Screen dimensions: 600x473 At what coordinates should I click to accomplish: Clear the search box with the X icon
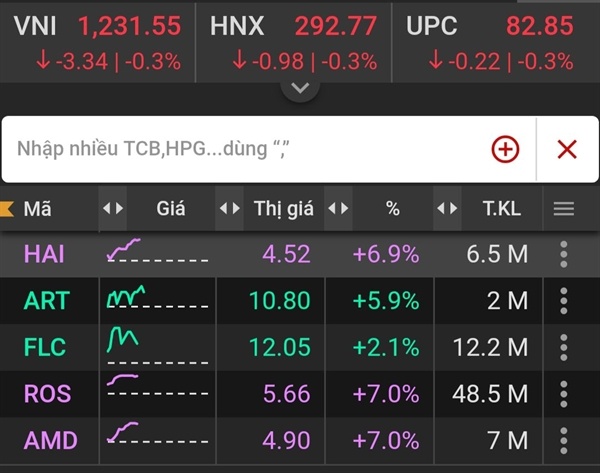tap(567, 149)
